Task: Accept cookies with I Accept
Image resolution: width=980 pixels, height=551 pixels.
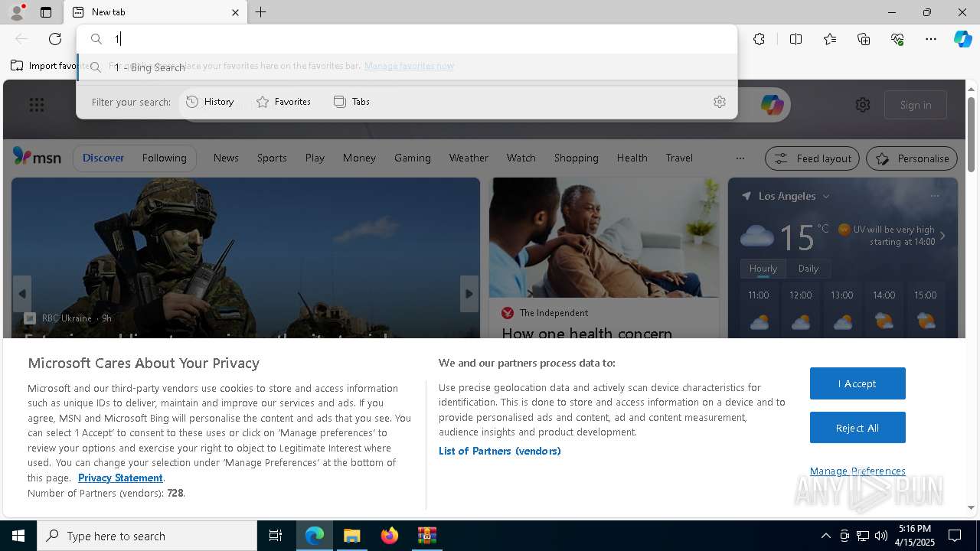Action: 857,383
